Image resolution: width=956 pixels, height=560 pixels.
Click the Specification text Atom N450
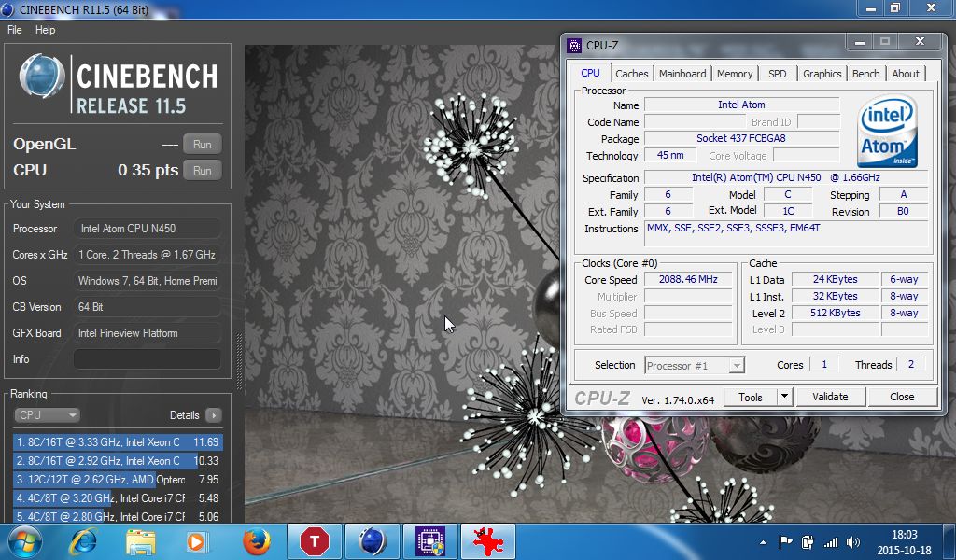[785, 178]
